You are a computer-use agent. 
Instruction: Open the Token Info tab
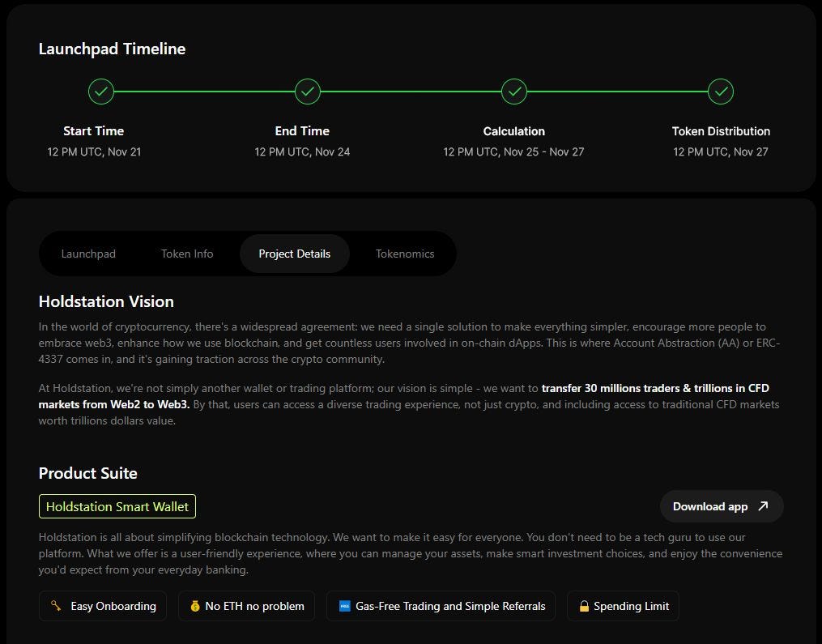187,254
